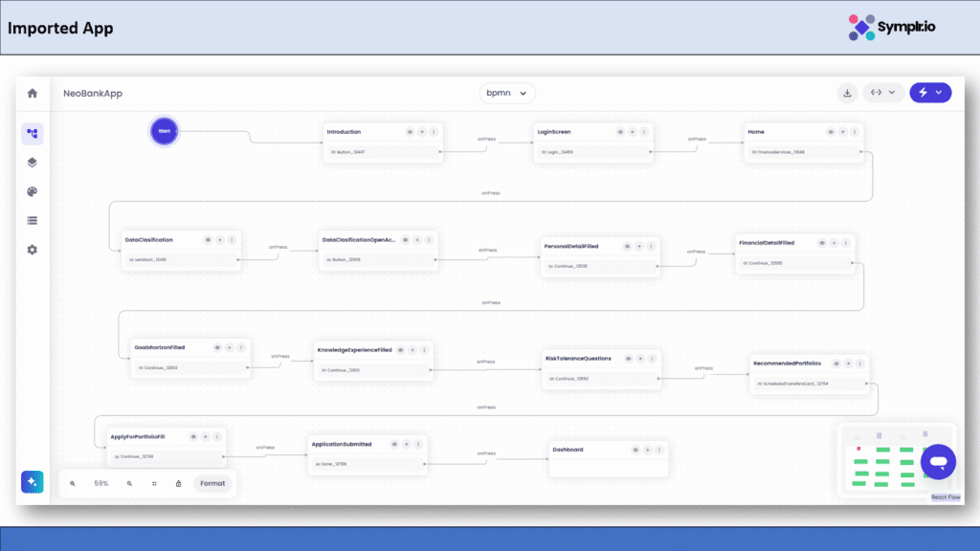Expand the purple lightning bolt dropdown
980x551 pixels.
[x=930, y=93]
